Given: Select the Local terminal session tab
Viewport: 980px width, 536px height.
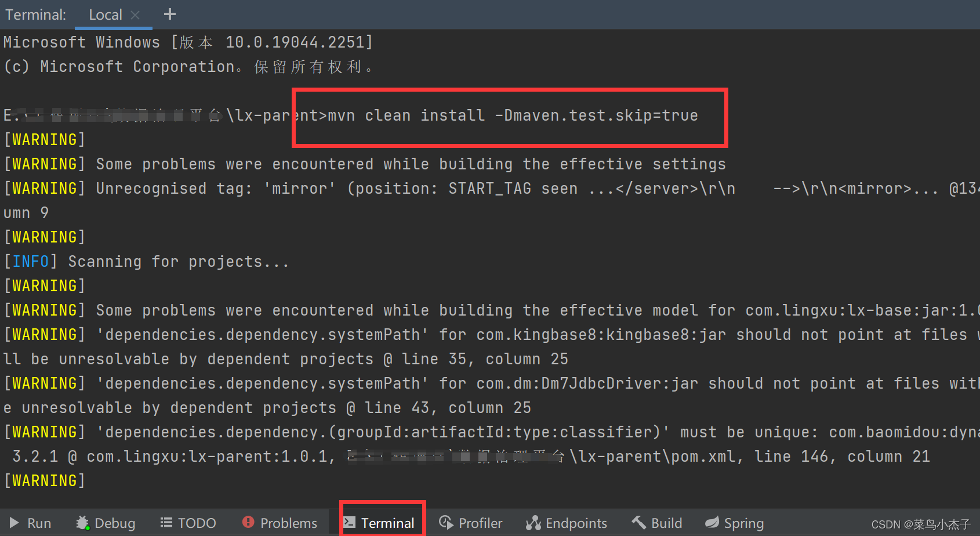Looking at the screenshot, I should [106, 15].
